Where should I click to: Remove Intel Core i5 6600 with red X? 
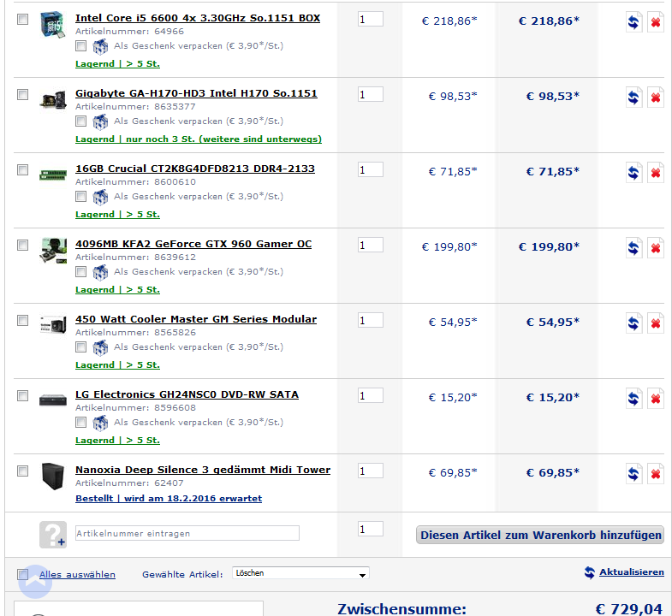coord(655,22)
